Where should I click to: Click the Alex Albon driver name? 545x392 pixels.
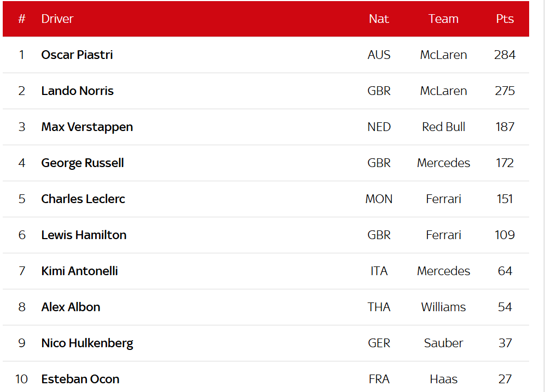point(71,307)
